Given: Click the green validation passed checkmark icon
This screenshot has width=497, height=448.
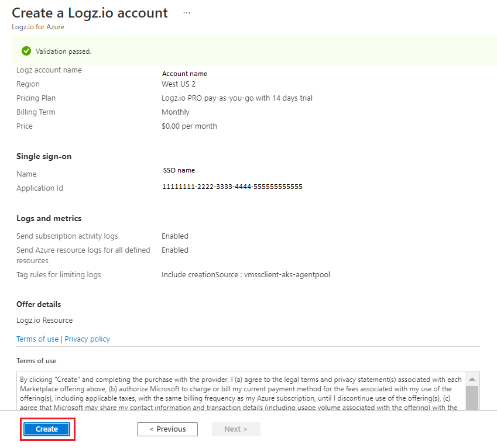Looking at the screenshot, I should (26, 51).
